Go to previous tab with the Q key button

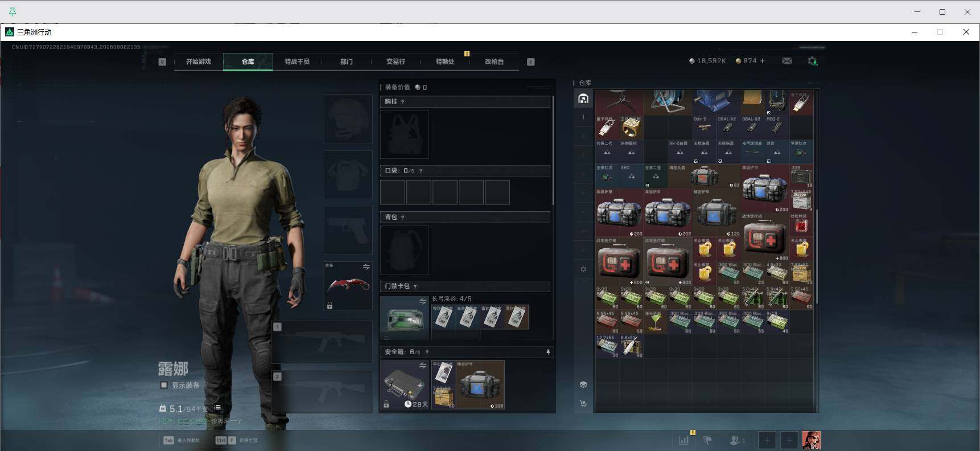pyautogui.click(x=162, y=61)
